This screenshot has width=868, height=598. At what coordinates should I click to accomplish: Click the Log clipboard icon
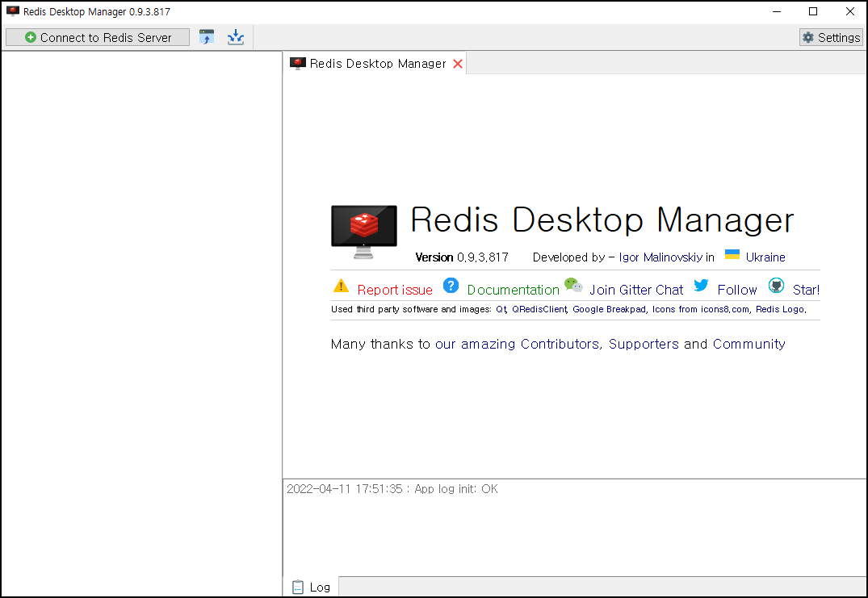click(298, 587)
